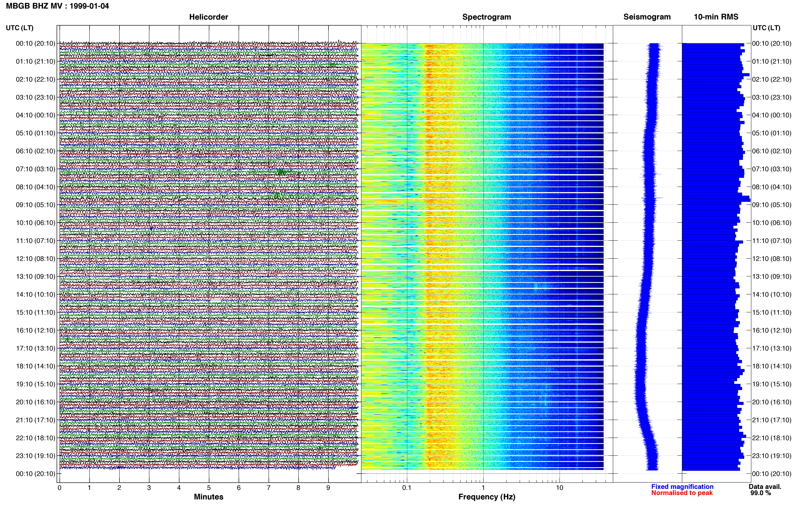The height and width of the screenshot is (508, 812).
Task: Click left time label 20:10 (16:10)
Action: [x=36, y=402]
